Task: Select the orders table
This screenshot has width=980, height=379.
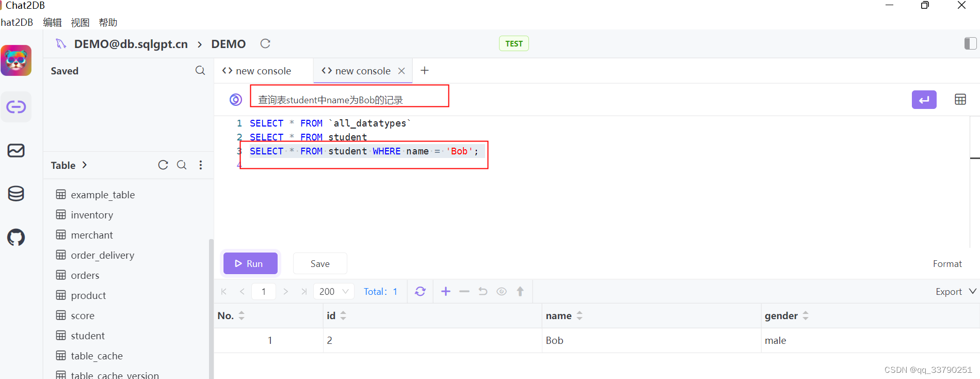Action: [x=85, y=275]
